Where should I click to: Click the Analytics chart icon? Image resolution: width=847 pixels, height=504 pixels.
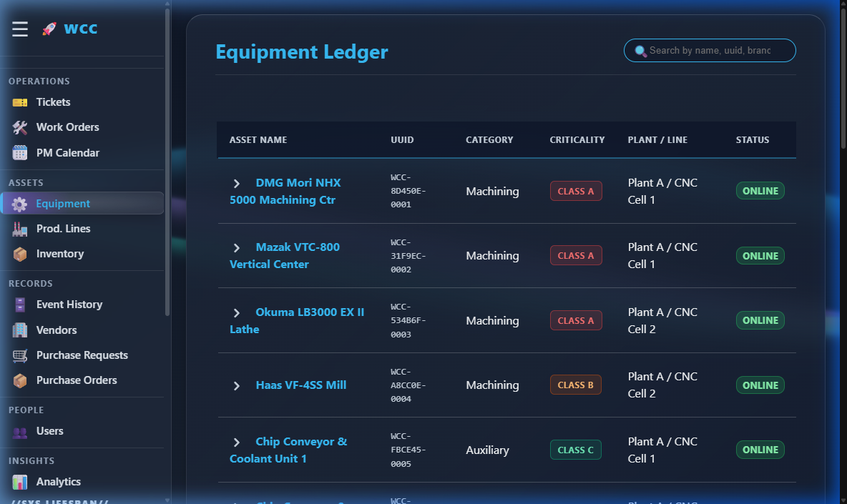pyautogui.click(x=20, y=482)
